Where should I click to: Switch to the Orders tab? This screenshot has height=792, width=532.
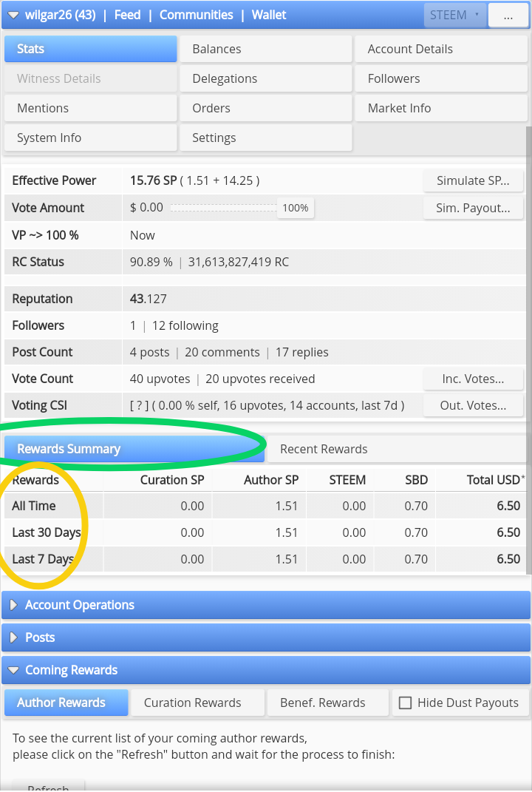266,108
